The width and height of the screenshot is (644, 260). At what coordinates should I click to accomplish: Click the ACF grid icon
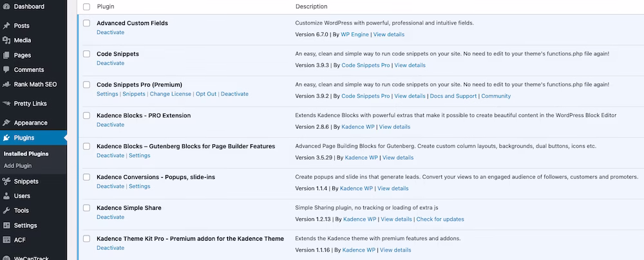click(6, 240)
